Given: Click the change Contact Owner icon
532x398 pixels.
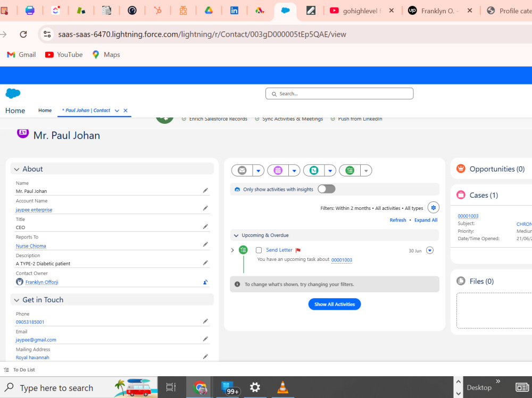Looking at the screenshot, I should (x=205, y=282).
